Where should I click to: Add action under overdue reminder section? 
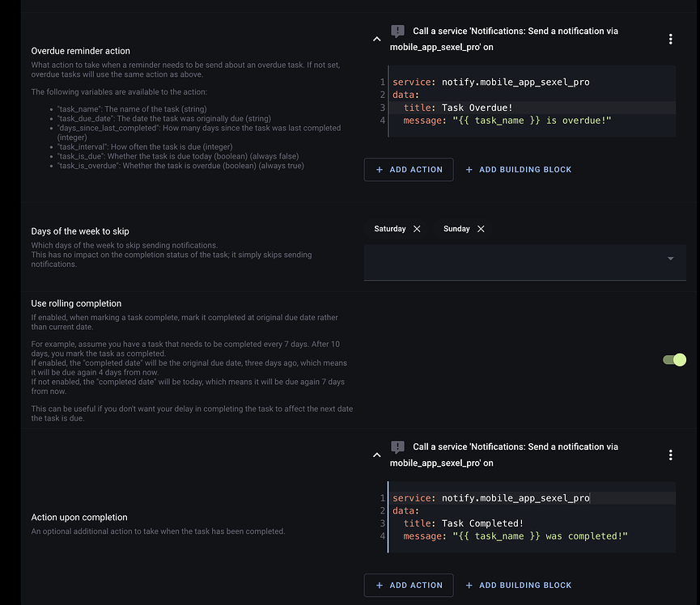coord(409,170)
